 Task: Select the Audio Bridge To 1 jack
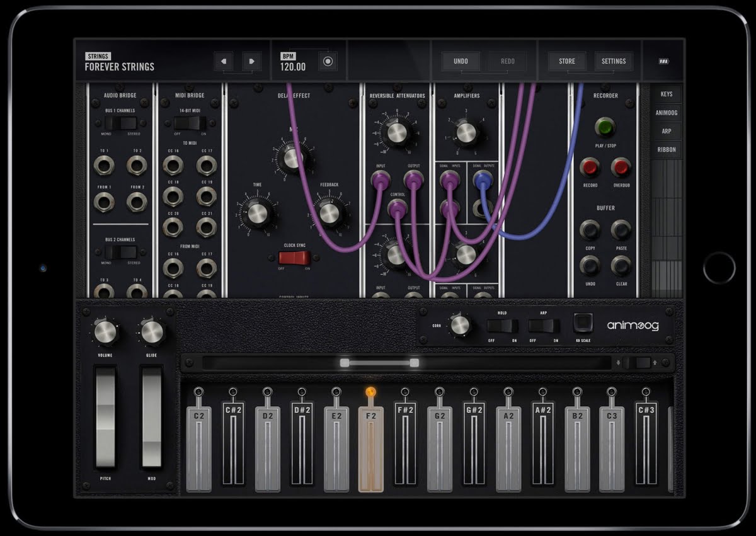point(103,166)
